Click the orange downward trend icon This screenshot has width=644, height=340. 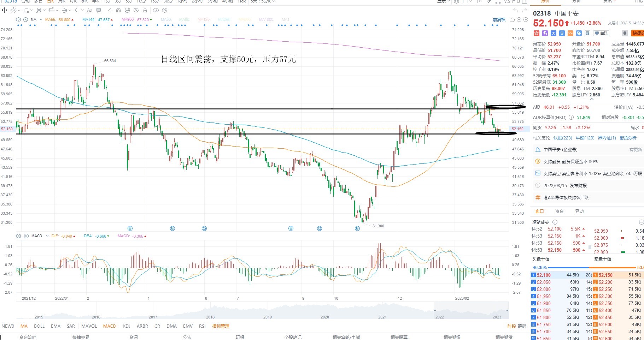coord(570,33)
